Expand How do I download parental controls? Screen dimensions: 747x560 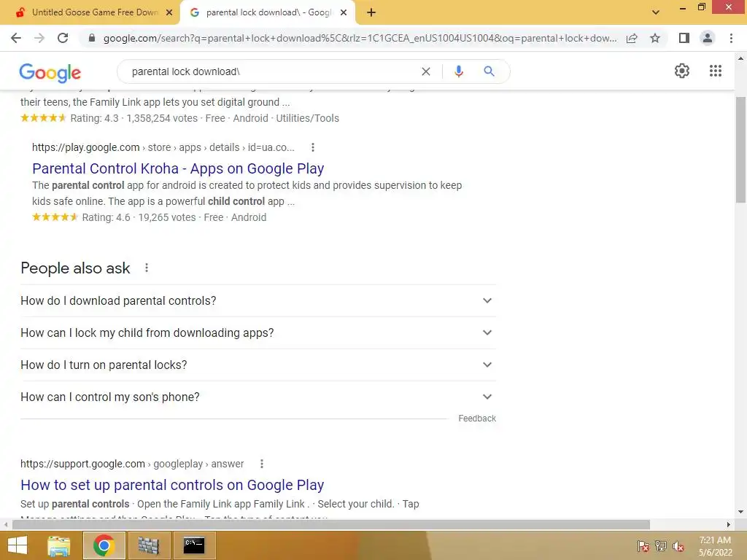tap(258, 301)
